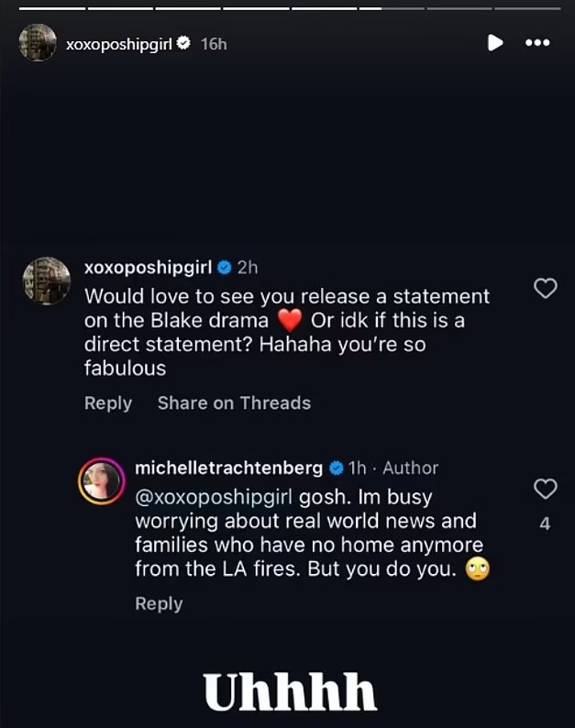Reply to michelletrachtenberg's comment

click(159, 603)
